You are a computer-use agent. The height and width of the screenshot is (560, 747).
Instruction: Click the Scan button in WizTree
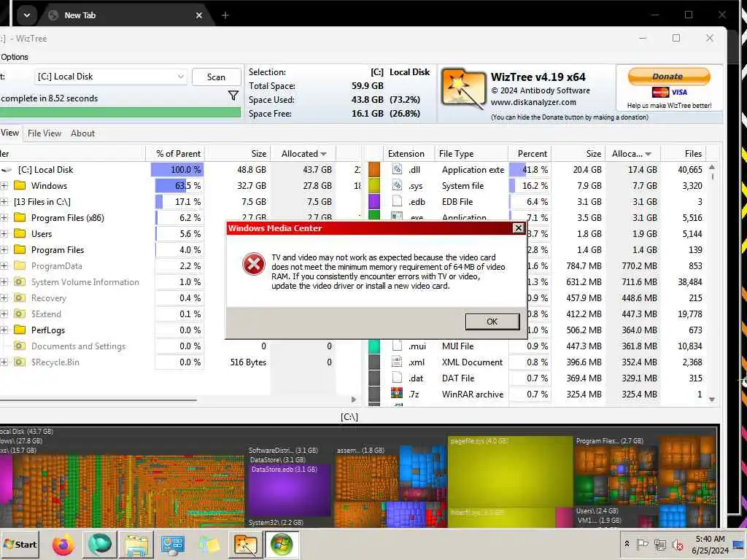coord(216,77)
